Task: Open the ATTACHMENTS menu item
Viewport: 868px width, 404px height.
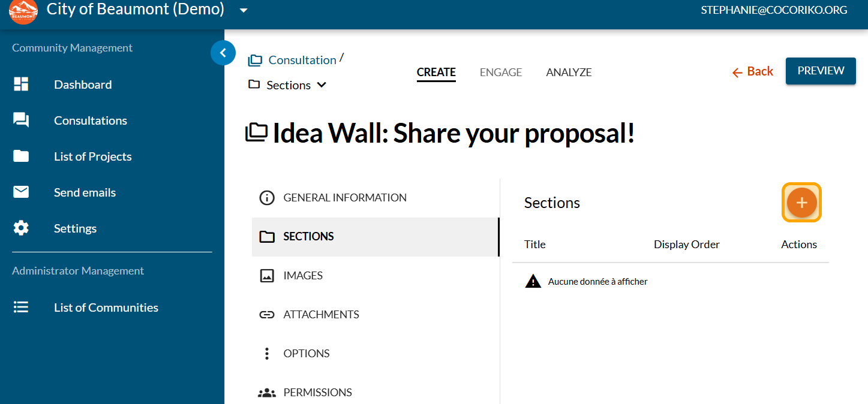Action: 321,315
